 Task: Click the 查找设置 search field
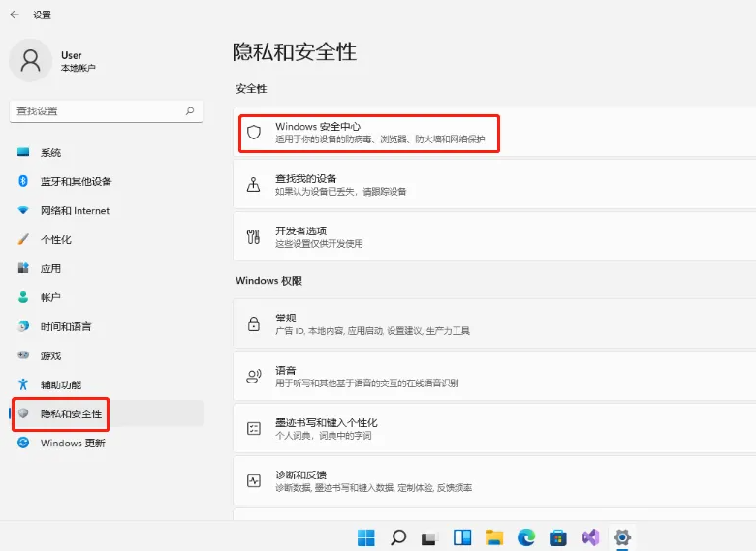click(x=106, y=111)
